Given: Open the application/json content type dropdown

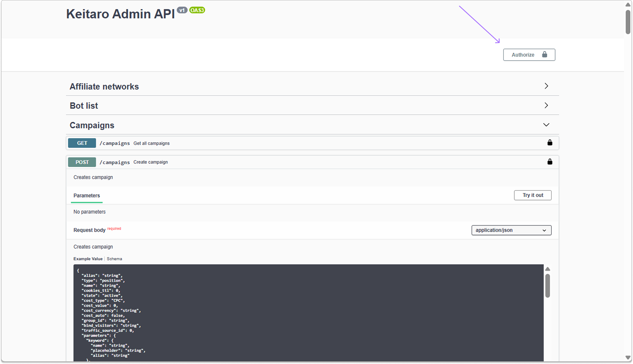Looking at the screenshot, I should (x=511, y=230).
